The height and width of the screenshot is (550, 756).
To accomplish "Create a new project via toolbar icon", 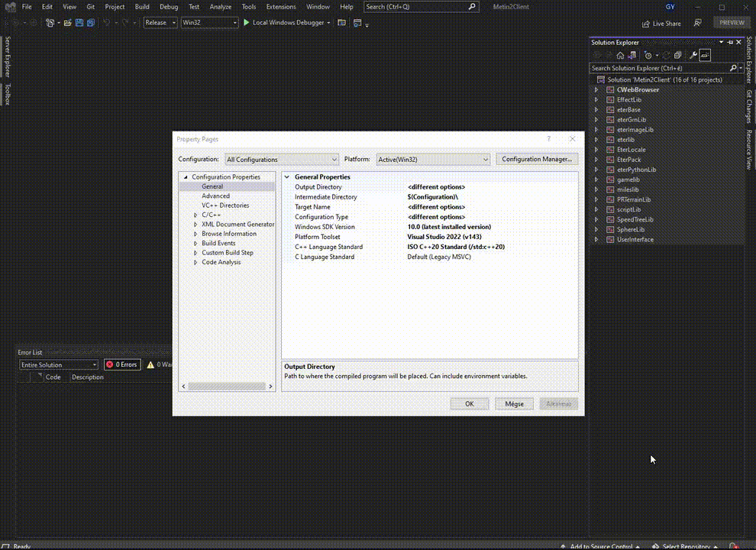I will pos(51,22).
